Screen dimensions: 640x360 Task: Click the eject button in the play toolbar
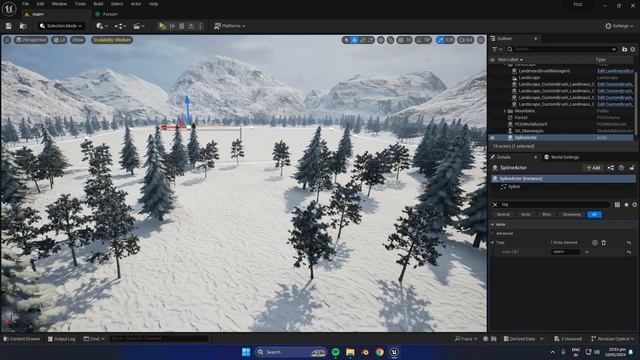(x=191, y=26)
